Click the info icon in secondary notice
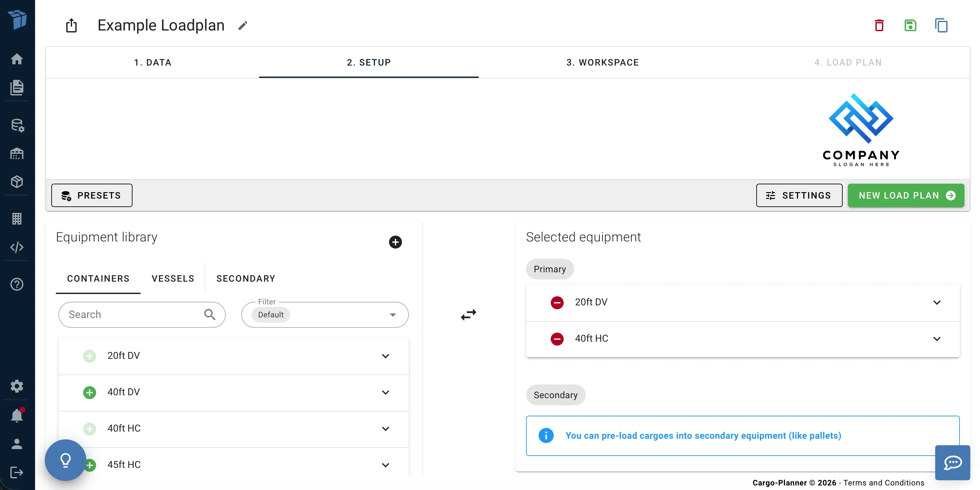The width and height of the screenshot is (980, 490). coord(546,435)
